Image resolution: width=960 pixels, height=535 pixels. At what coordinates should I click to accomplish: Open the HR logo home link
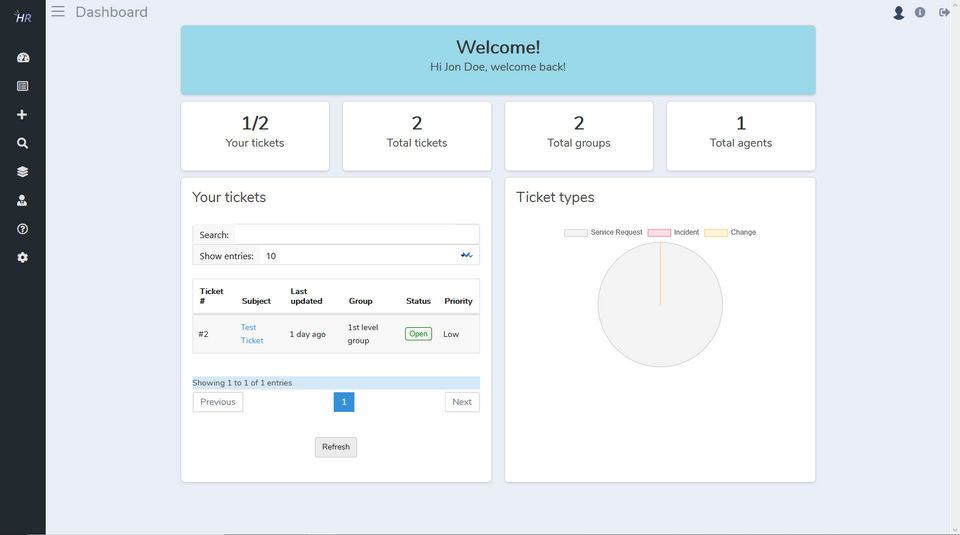point(23,17)
